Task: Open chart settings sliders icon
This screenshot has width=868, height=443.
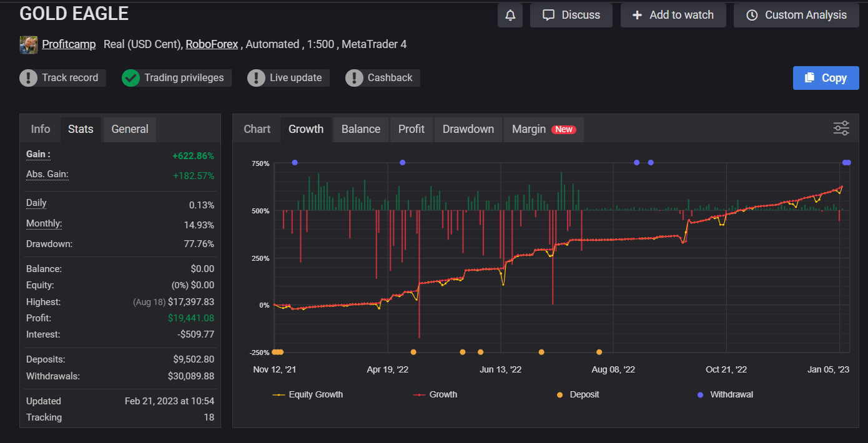Action: pos(841,129)
